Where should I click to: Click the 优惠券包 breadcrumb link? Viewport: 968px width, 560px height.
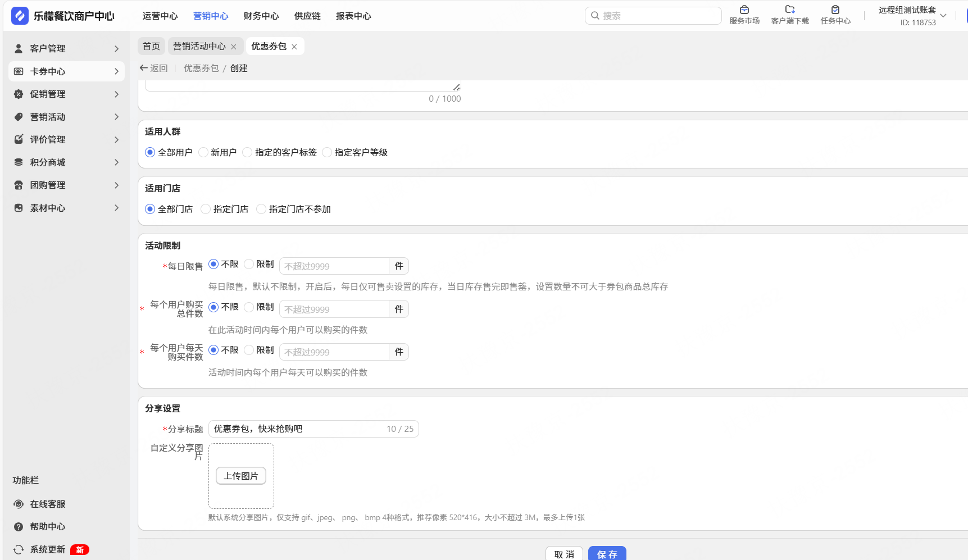201,68
